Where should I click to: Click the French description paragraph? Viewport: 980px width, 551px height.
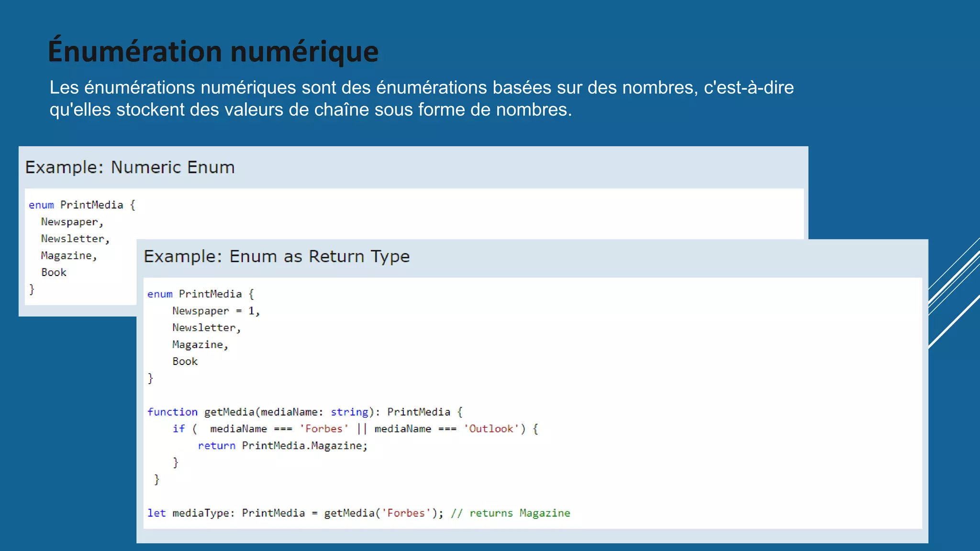click(x=421, y=99)
